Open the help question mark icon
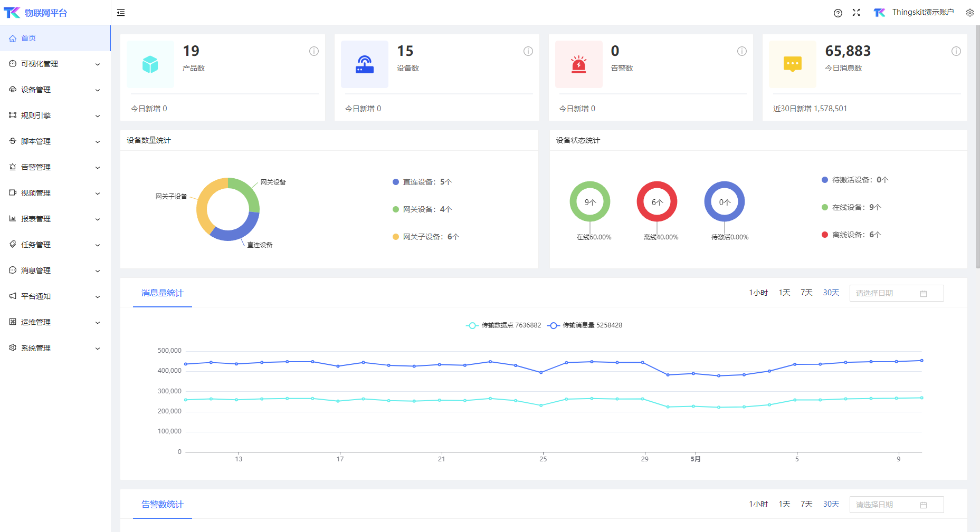Viewport: 980px width, 532px height. 838,13
